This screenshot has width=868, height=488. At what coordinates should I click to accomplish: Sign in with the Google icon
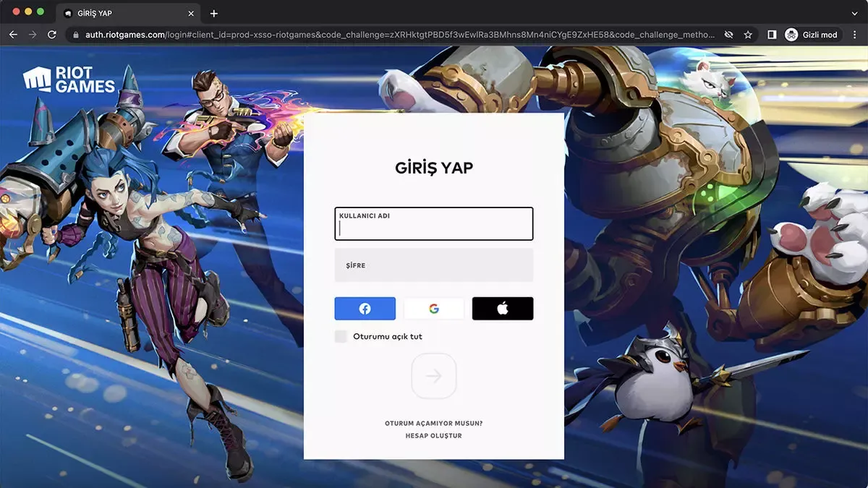point(433,308)
